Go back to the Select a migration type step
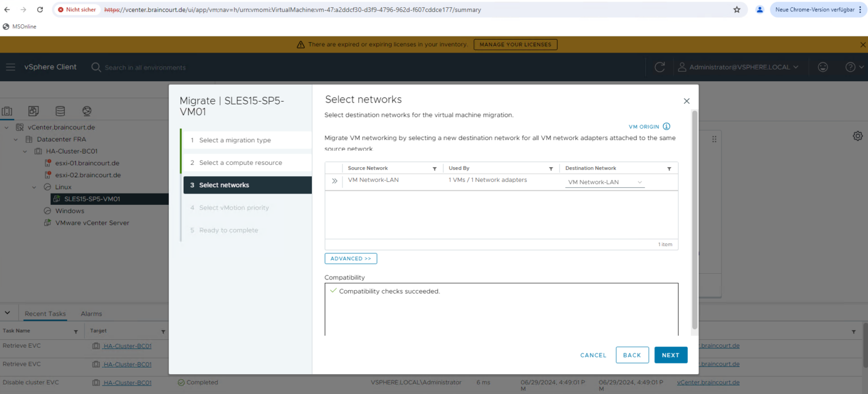Image resolution: width=868 pixels, height=394 pixels. pyautogui.click(x=235, y=140)
